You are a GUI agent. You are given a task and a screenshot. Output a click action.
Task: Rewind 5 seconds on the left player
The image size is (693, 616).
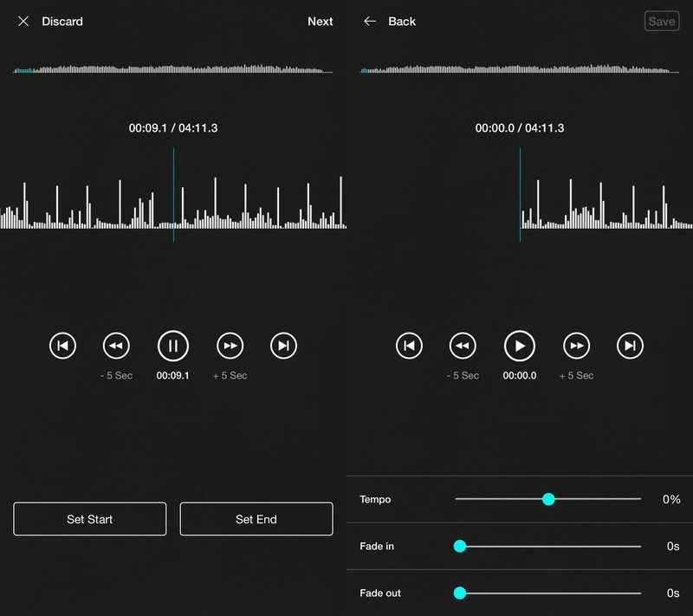tap(116, 346)
